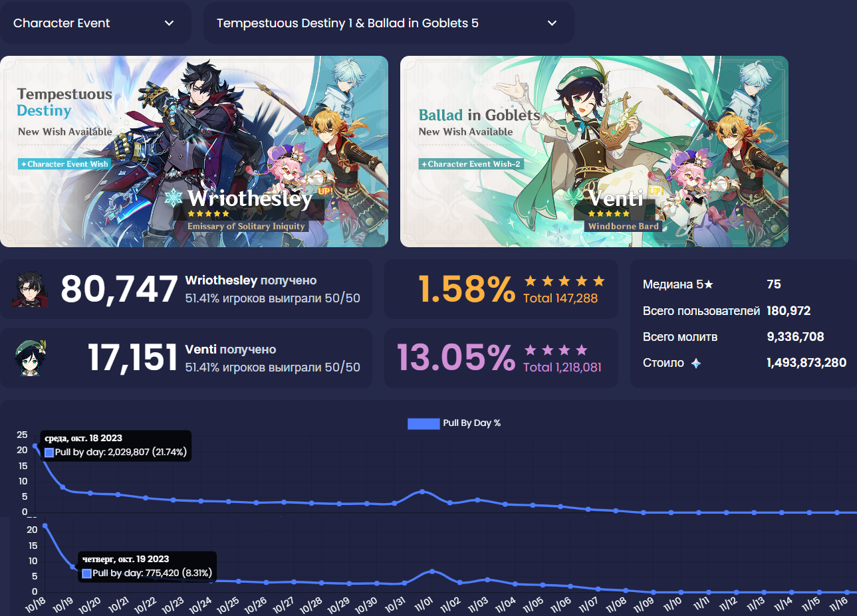Click the purple four-star rating beside 13.05%
The width and height of the screenshot is (857, 616).
click(x=556, y=350)
